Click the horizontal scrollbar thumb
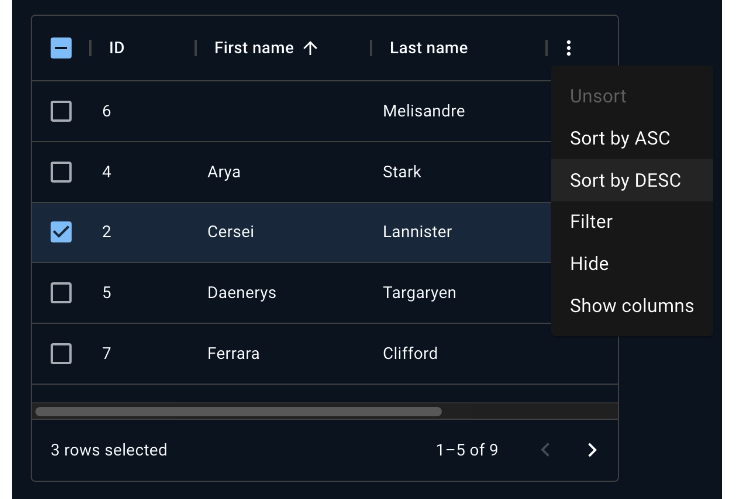Viewport: 741px width, 499px height. point(238,411)
